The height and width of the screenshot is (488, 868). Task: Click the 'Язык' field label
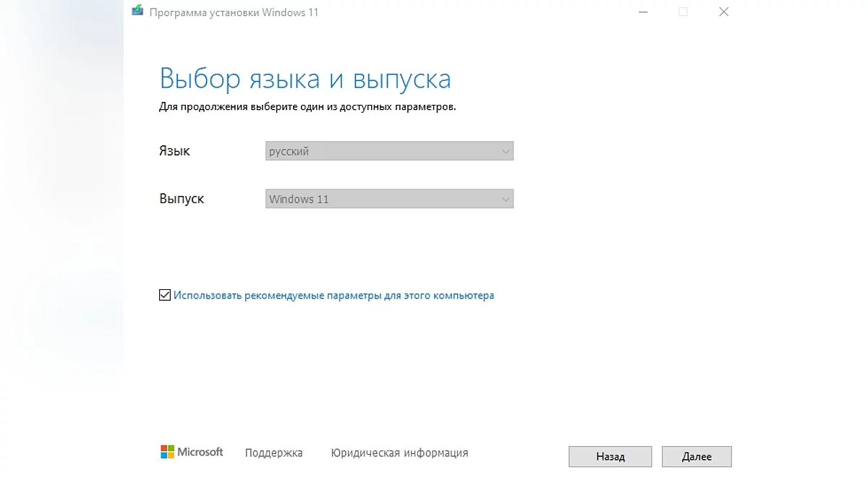pyautogui.click(x=174, y=151)
